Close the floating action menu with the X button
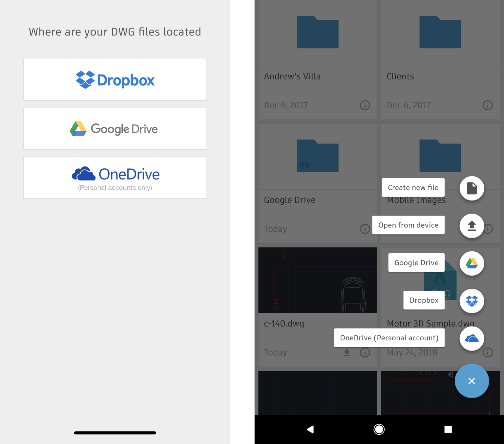The image size is (504, 444). pos(472,381)
